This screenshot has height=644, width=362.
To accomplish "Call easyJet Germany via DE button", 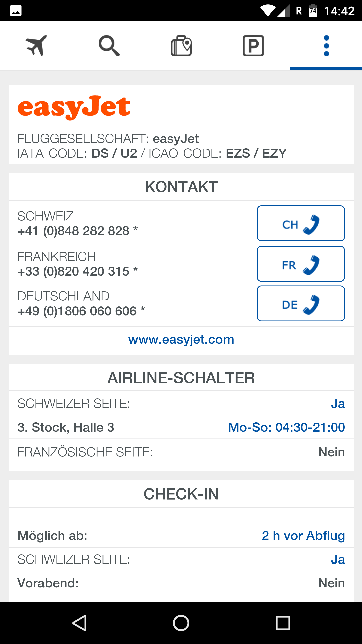I will (301, 303).
